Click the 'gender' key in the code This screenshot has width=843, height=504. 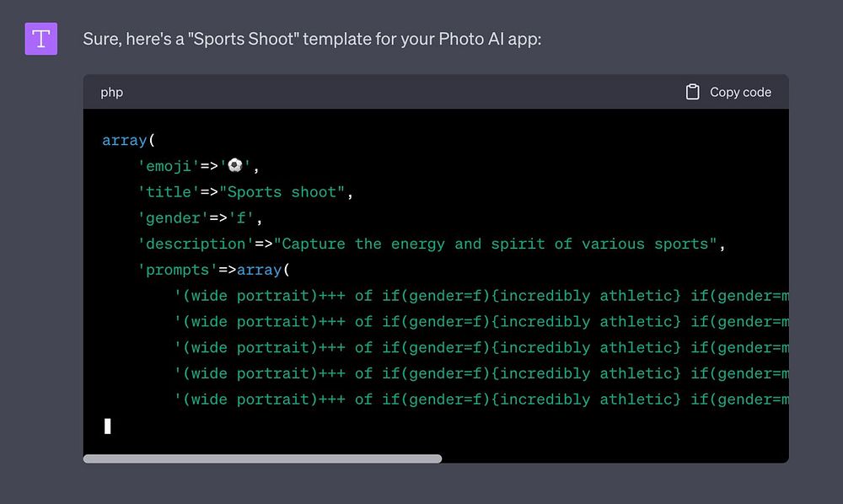click(174, 218)
